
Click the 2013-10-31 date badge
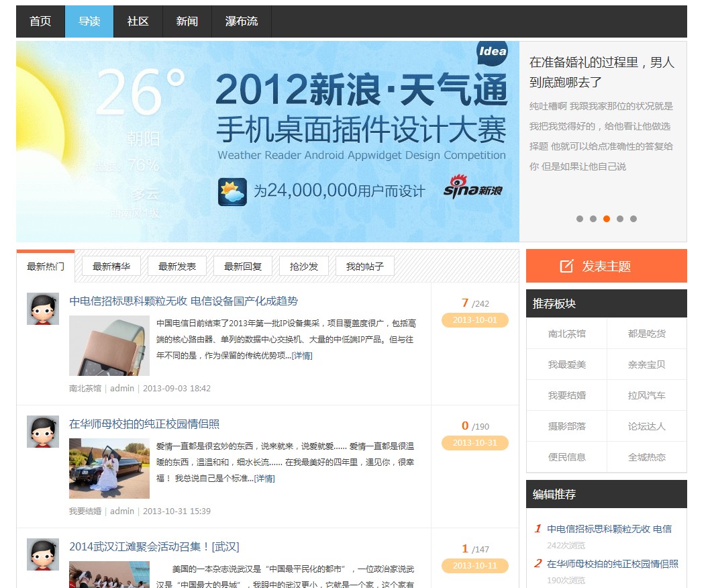click(x=475, y=443)
